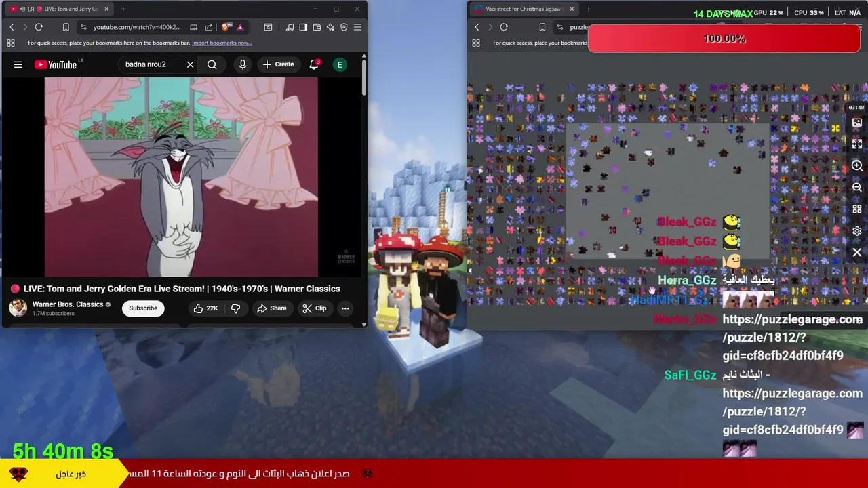Open puzzle settings gear

coord(857,231)
